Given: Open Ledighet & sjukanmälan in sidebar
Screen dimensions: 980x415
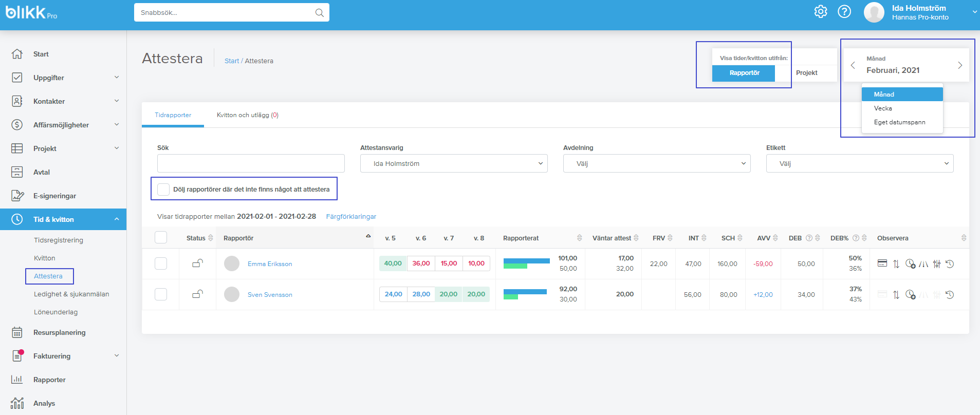Looking at the screenshot, I should [x=71, y=294].
